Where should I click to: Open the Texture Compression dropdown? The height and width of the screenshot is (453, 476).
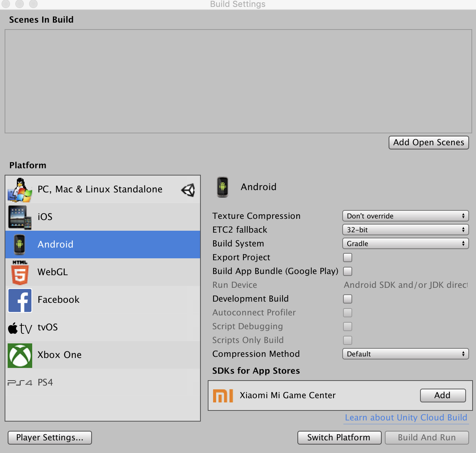405,216
